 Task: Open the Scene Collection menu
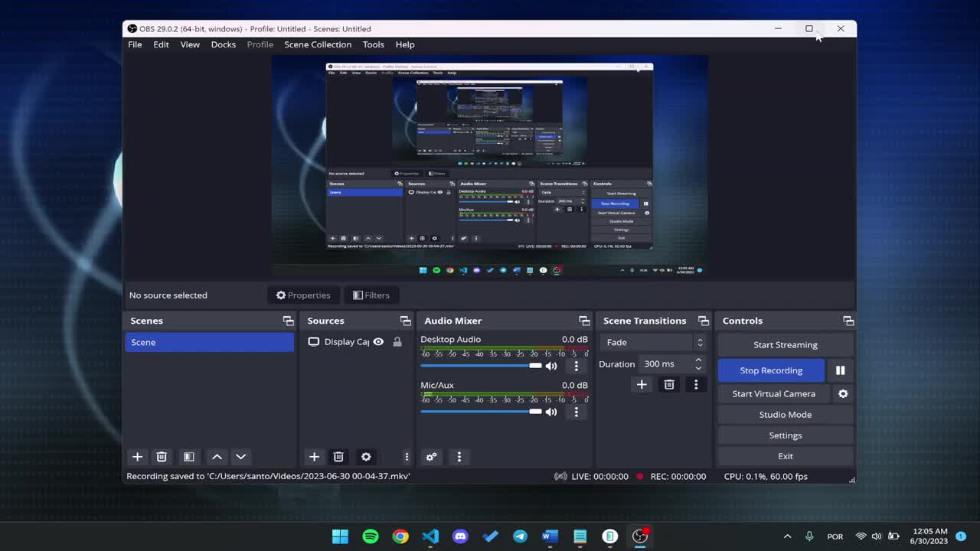(x=318, y=44)
